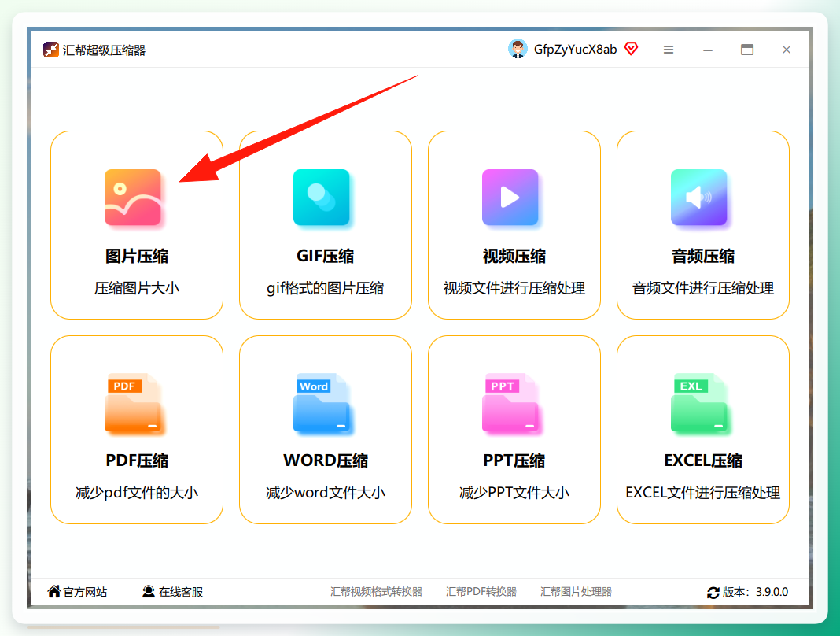The height and width of the screenshot is (636, 840).
Task: Open the 音频压缩 speaker icon
Action: 698,198
